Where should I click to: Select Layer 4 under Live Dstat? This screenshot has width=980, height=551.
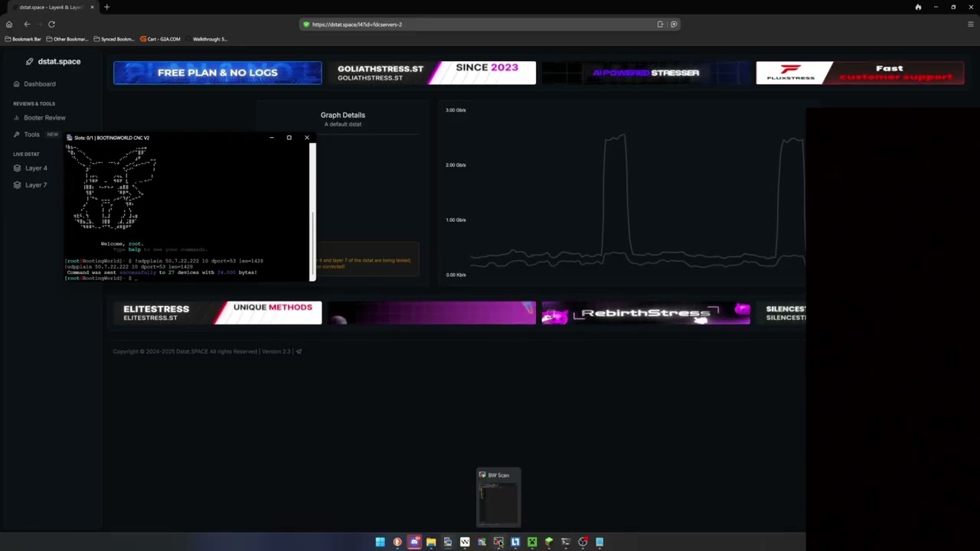point(31,168)
